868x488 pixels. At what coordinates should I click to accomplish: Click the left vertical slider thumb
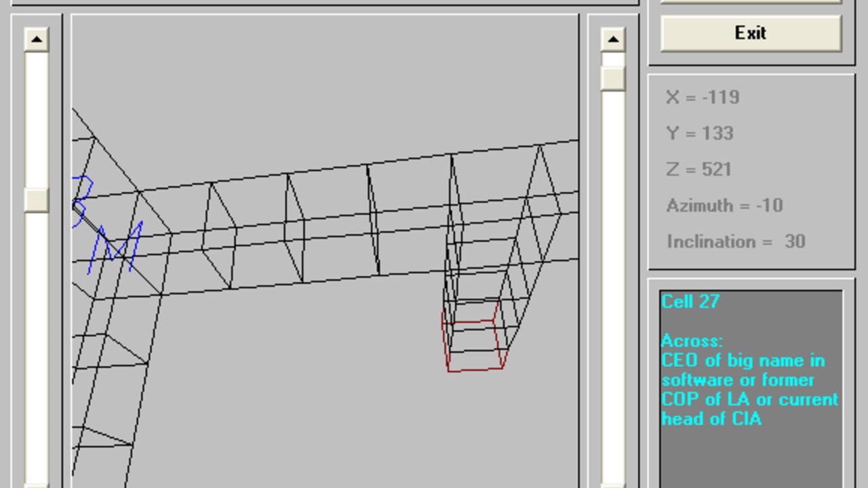pyautogui.click(x=37, y=200)
